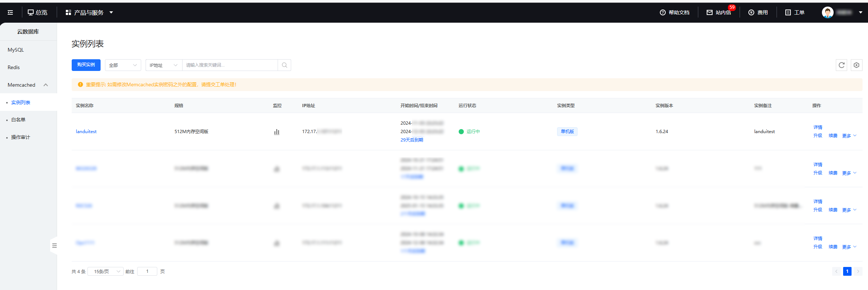Select Redis in the sidebar
This screenshot has width=868, height=290.
pyautogui.click(x=14, y=67)
